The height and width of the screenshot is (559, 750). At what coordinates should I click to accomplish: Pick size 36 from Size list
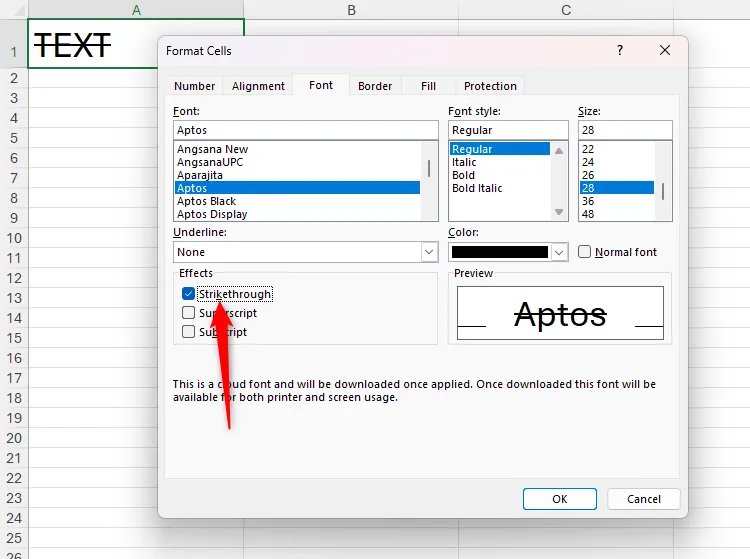[588, 201]
